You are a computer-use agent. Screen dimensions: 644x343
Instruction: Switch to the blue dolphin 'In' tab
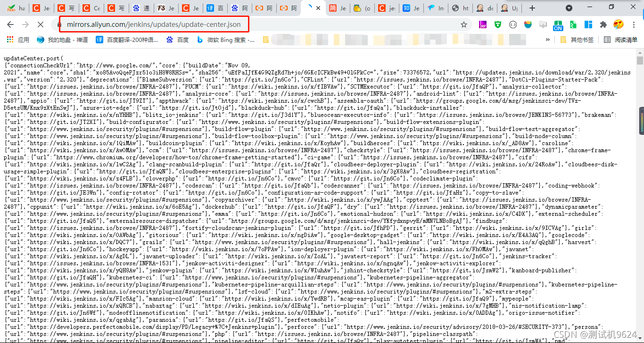tap(436, 8)
